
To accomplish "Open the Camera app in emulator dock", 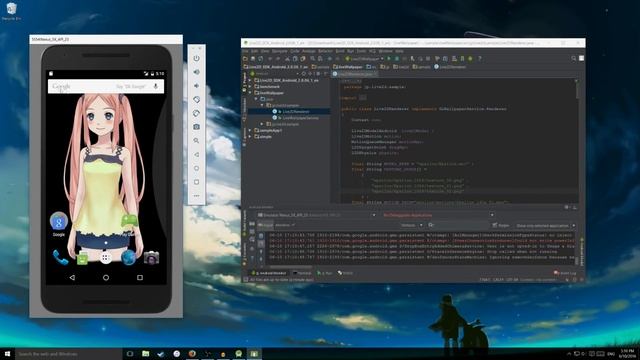I will point(151,258).
